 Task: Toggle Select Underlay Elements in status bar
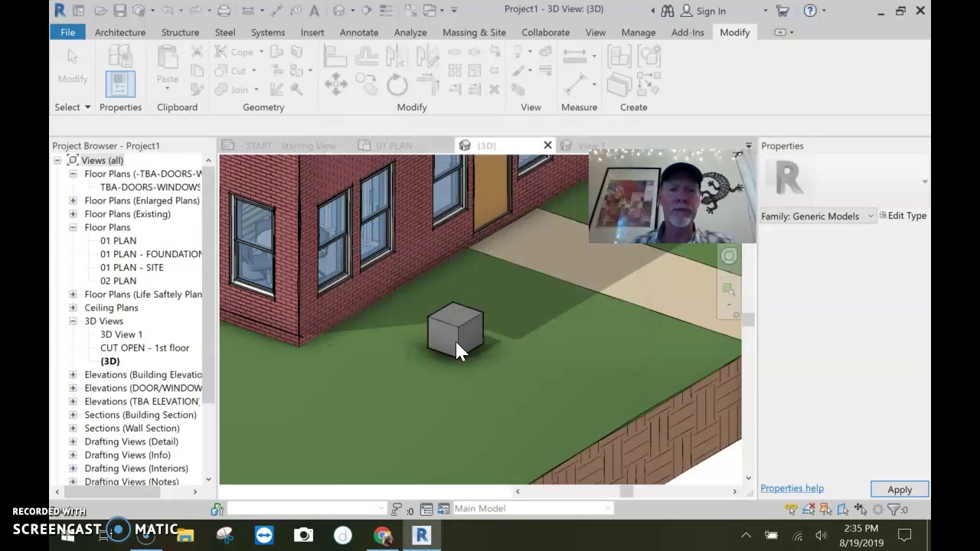(809, 509)
